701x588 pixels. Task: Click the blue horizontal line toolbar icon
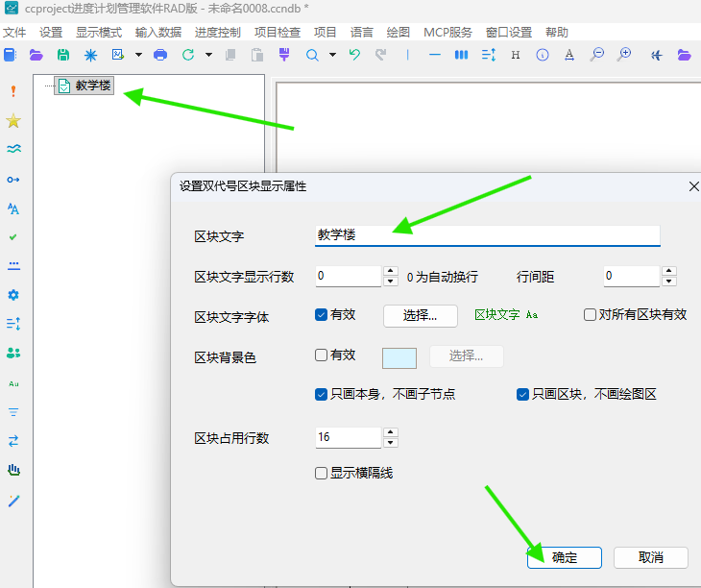click(x=435, y=55)
